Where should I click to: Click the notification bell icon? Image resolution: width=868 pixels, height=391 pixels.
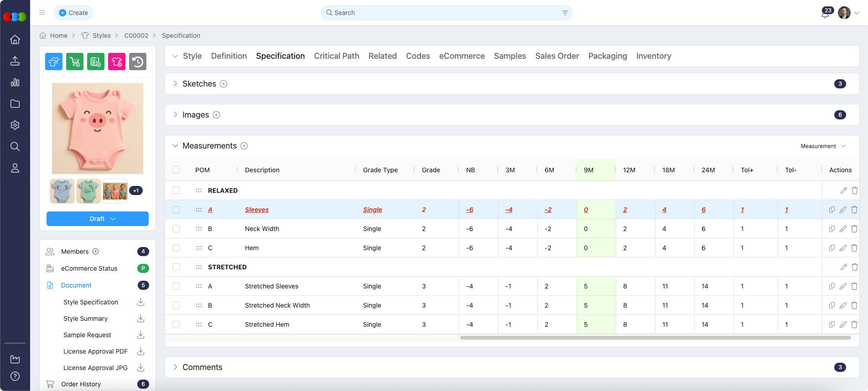(x=825, y=14)
